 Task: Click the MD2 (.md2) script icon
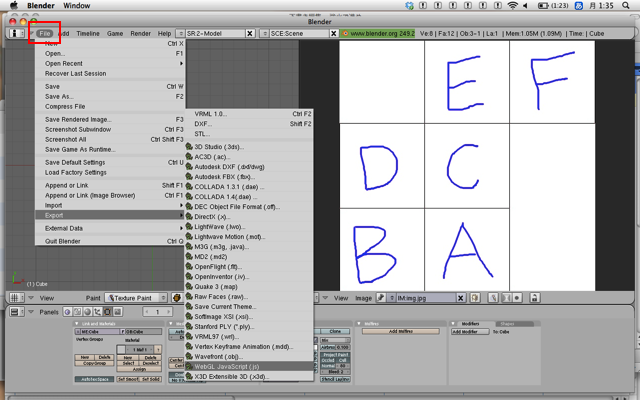coord(189,256)
